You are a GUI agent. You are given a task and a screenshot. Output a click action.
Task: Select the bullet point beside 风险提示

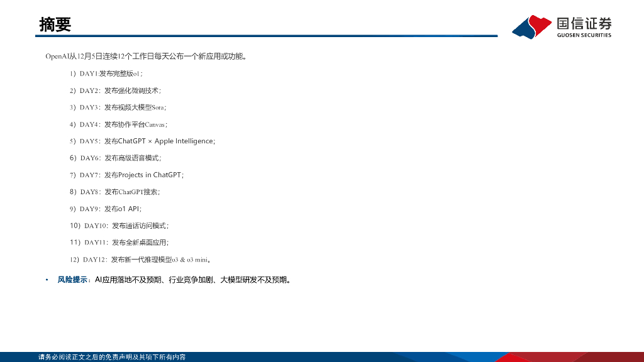(45, 280)
